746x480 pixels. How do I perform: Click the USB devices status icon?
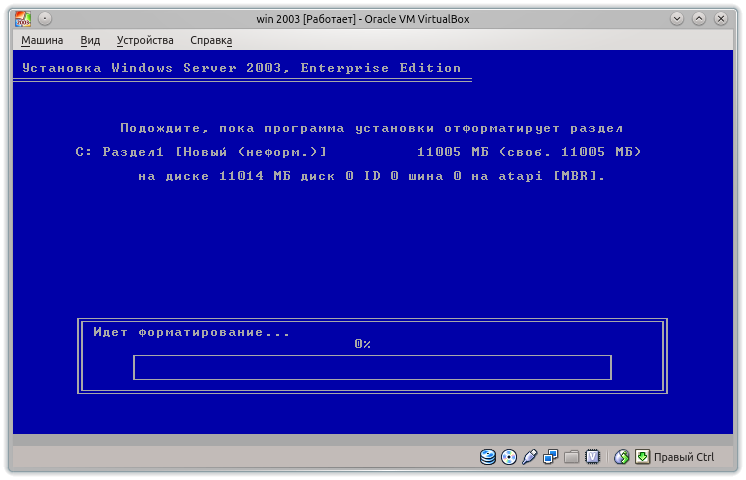pos(529,457)
